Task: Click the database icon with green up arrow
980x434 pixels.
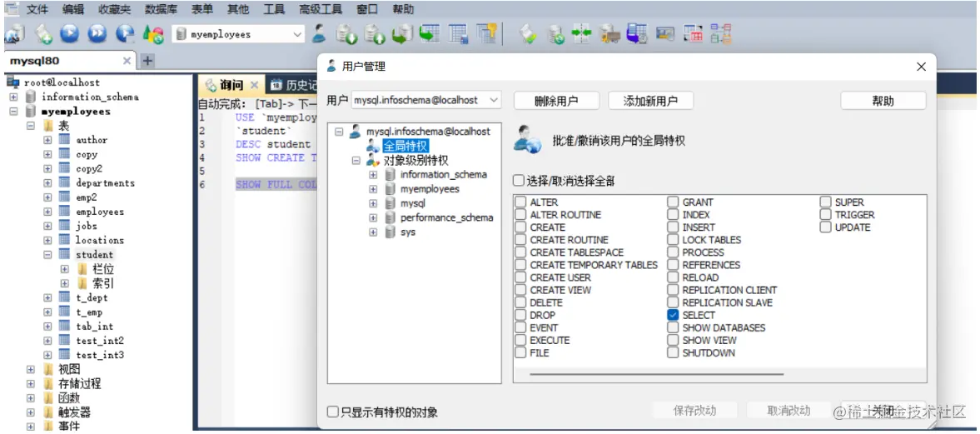Action: coord(375,34)
